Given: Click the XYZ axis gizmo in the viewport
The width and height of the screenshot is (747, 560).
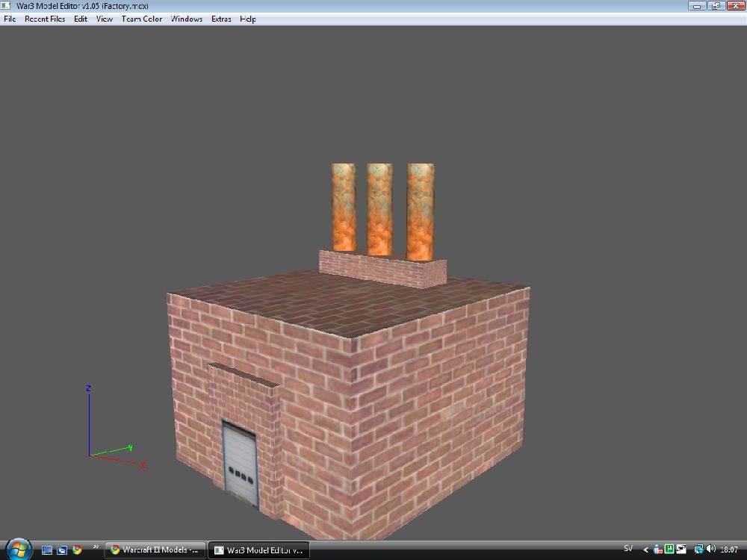Looking at the screenshot, I should (116, 426).
